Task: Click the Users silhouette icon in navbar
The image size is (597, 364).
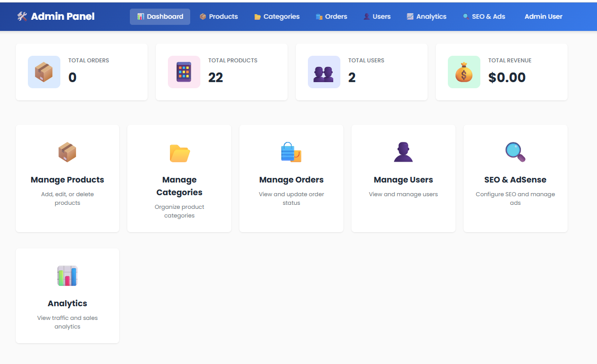Action: click(367, 17)
